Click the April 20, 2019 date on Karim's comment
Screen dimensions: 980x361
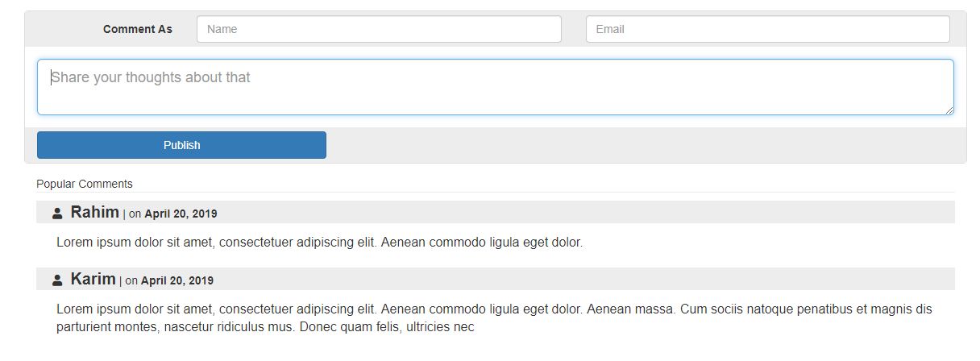click(177, 281)
